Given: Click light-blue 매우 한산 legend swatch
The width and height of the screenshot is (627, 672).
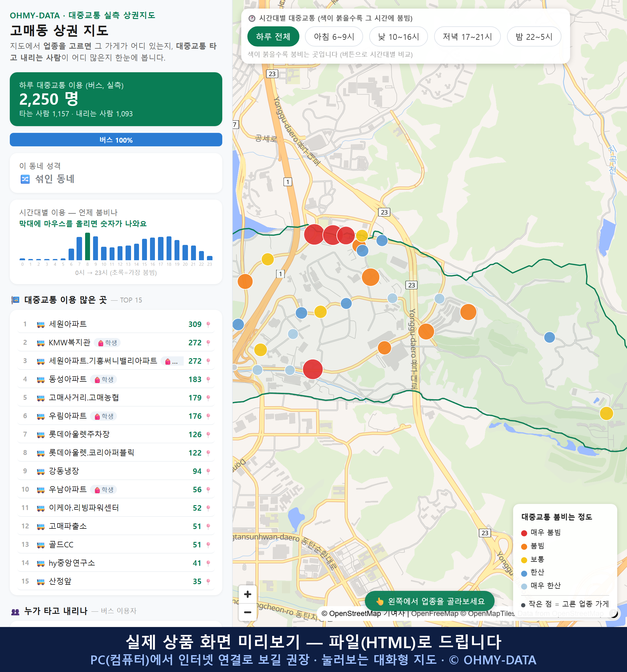Looking at the screenshot, I should pyautogui.click(x=524, y=587).
